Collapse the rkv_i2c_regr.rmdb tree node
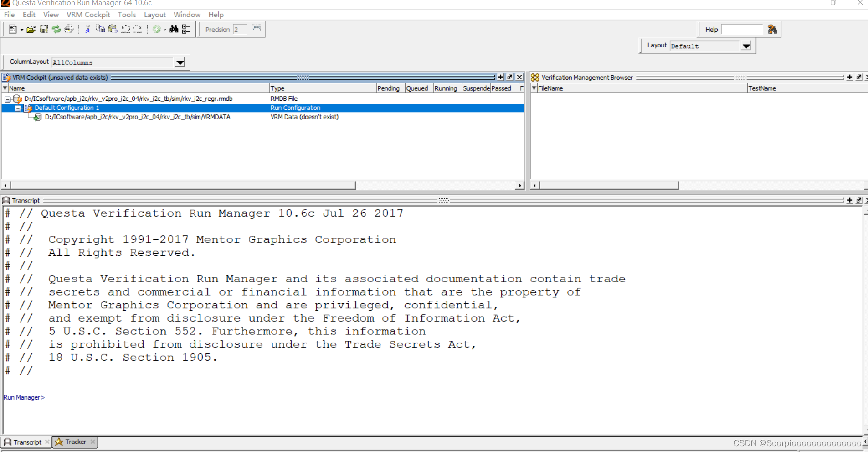The image size is (868, 452). (x=7, y=99)
